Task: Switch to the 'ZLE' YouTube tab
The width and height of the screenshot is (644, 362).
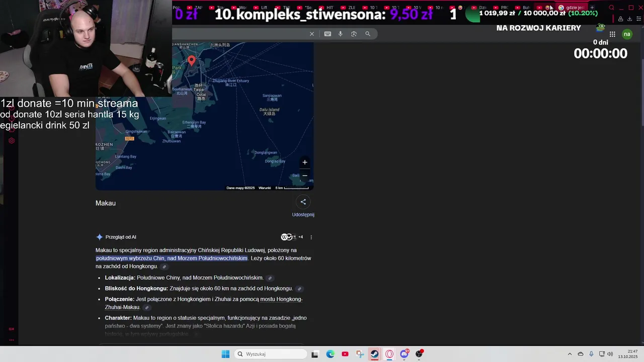Action: 349,8
